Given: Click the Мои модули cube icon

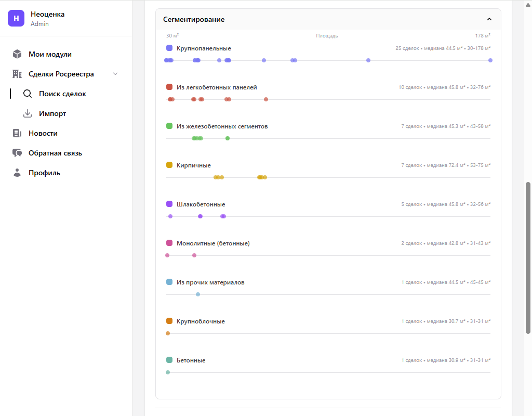Looking at the screenshot, I should pyautogui.click(x=17, y=54).
